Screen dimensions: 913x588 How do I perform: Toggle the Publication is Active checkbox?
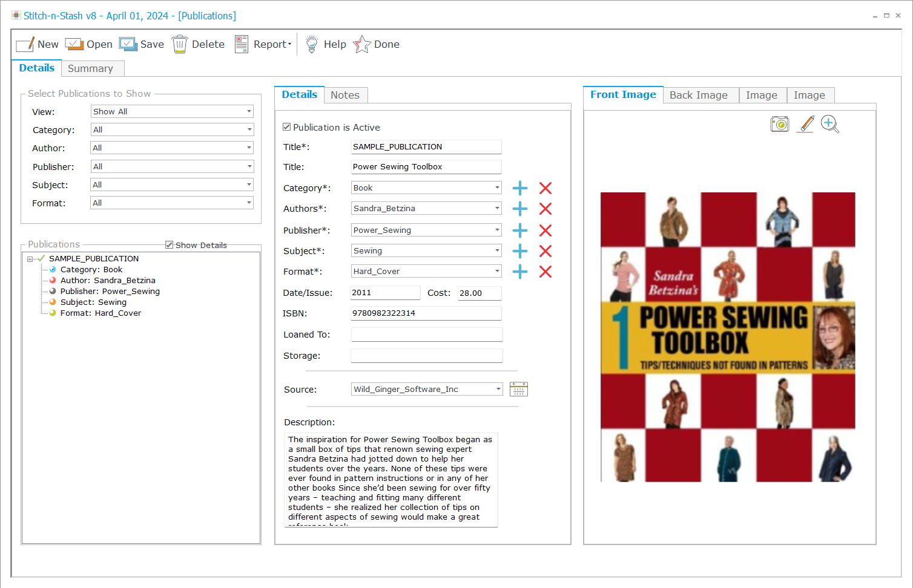click(287, 127)
